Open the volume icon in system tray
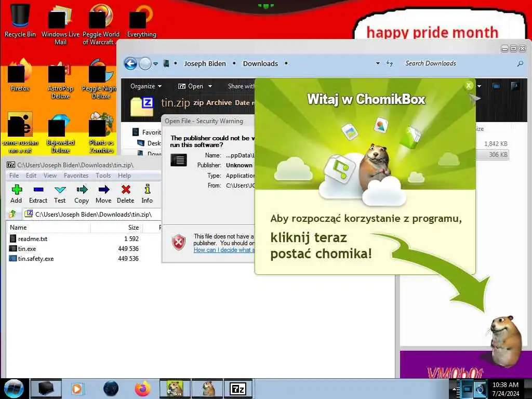This screenshot has height=399, width=532. tap(481, 389)
